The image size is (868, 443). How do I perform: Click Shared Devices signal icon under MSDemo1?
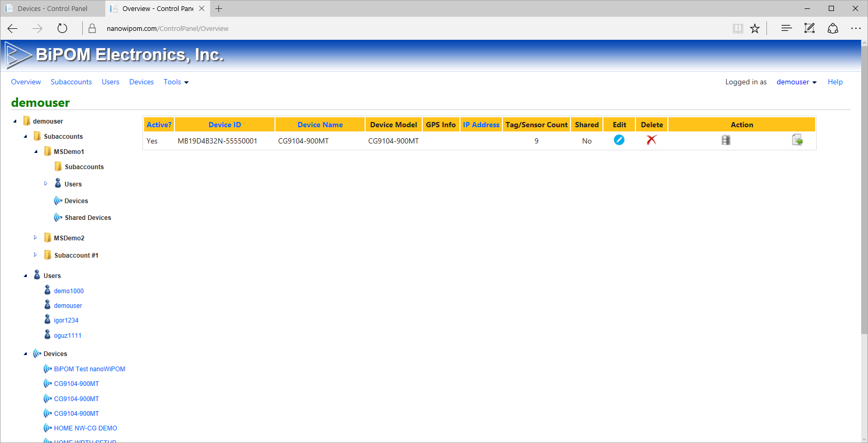coord(58,217)
